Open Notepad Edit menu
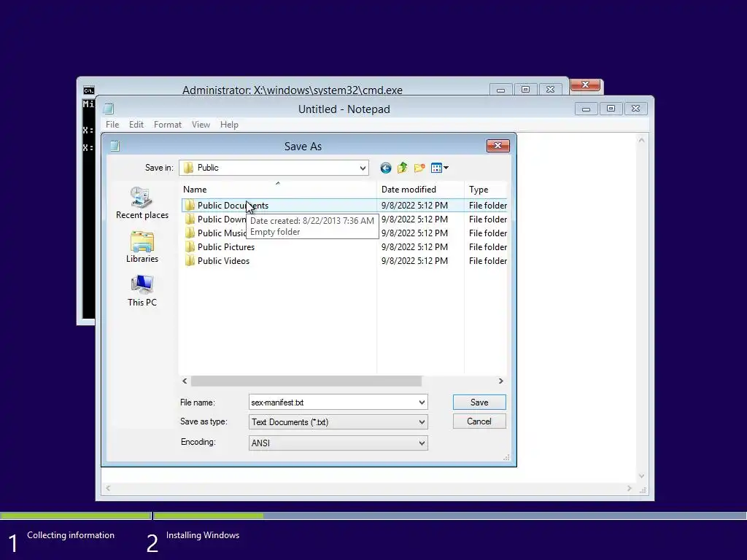The width and height of the screenshot is (747, 560). click(136, 124)
